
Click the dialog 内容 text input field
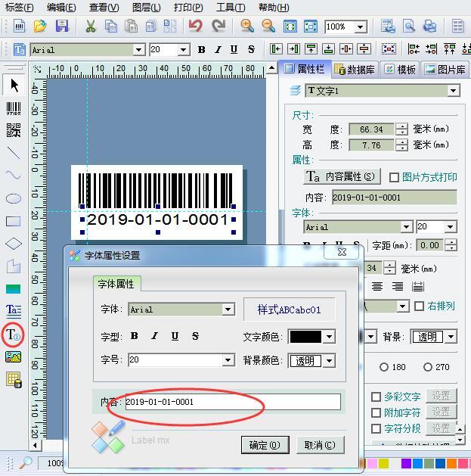pyautogui.click(x=233, y=402)
